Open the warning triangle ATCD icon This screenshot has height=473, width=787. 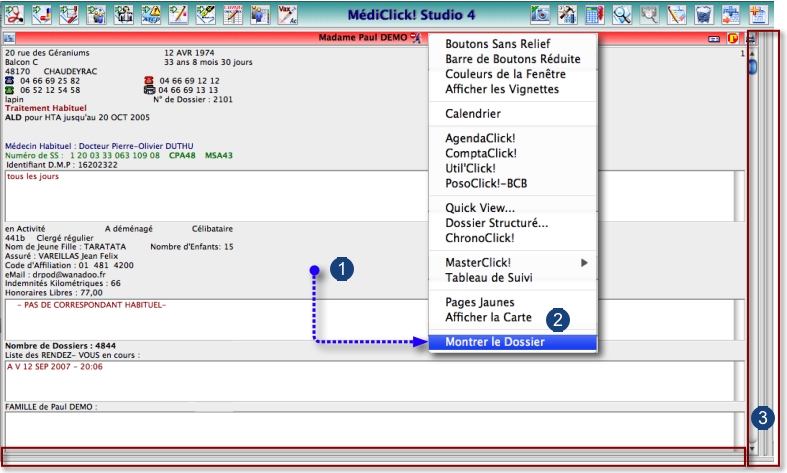151,15
